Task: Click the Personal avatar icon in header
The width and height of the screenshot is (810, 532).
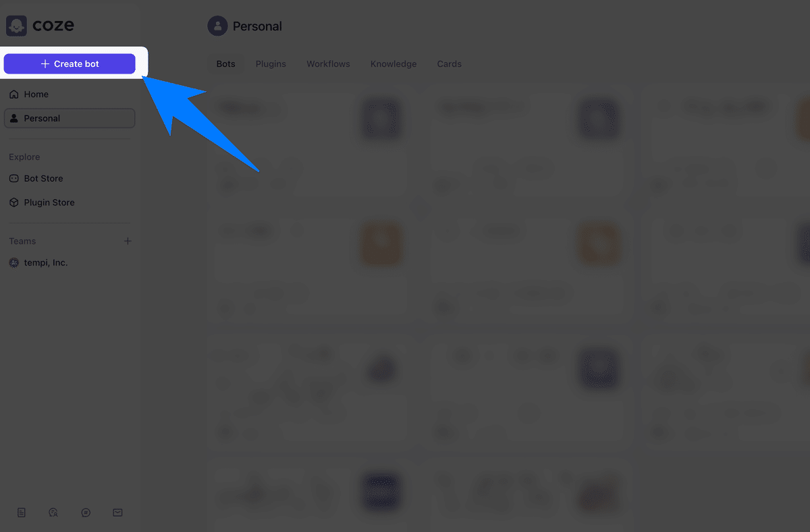Action: click(x=217, y=26)
